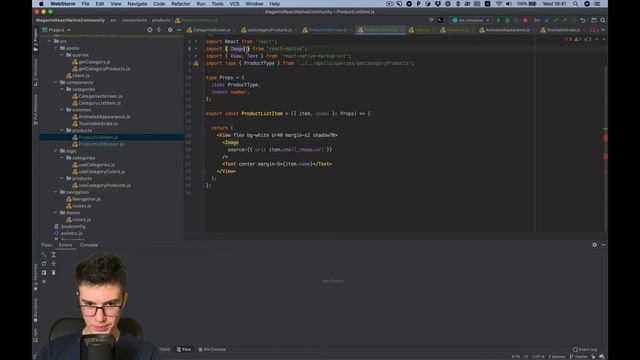
Task: Open the Refactor menu
Action: 180,4
